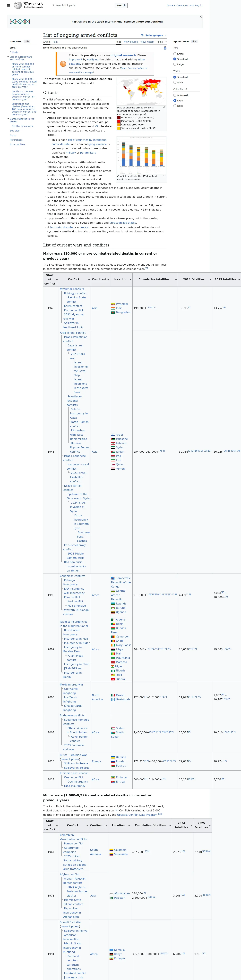Sort Major wars table by Cumulative fatalities

pyautogui.click(x=176, y=279)
